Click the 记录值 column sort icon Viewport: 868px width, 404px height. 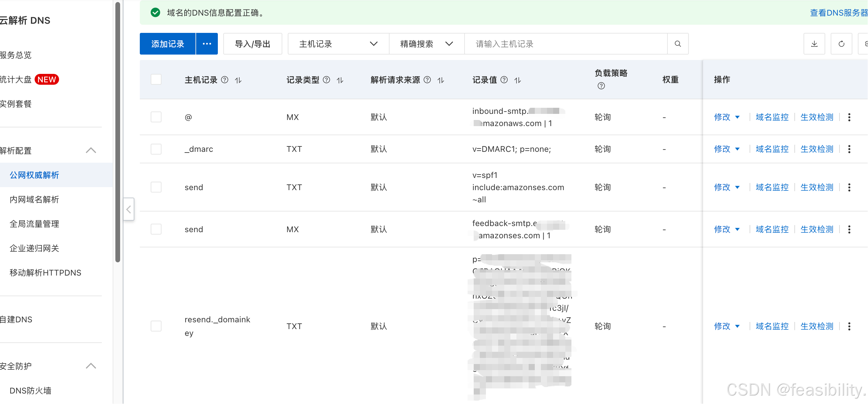(x=517, y=80)
